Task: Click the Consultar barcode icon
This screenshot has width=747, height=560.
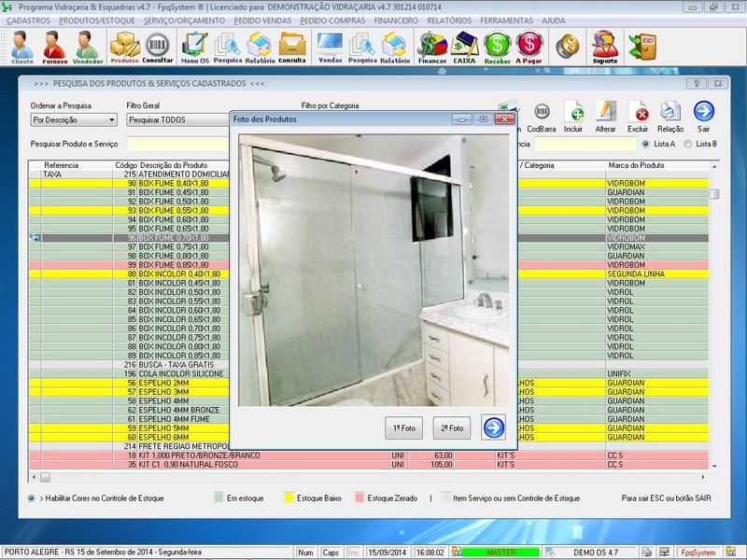Action: click(157, 47)
